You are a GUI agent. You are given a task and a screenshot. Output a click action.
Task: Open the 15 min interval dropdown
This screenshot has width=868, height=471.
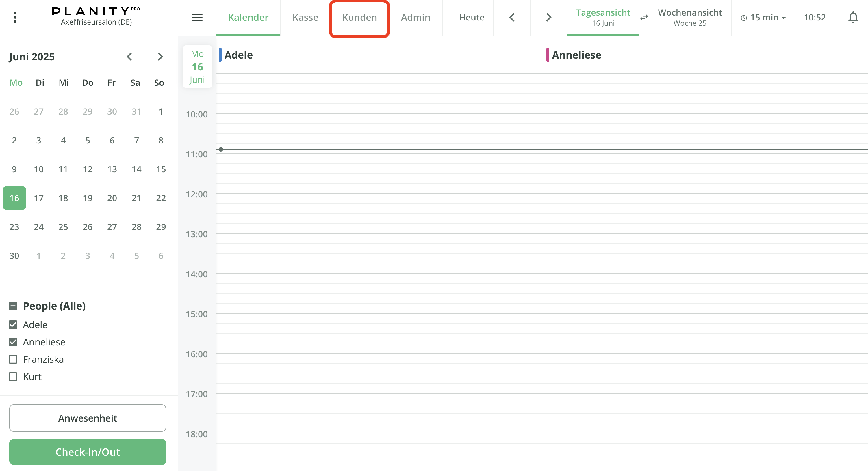click(x=763, y=18)
